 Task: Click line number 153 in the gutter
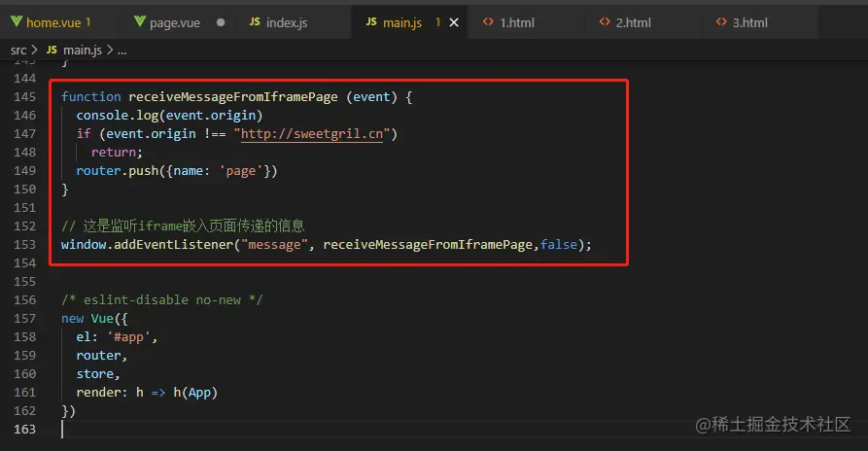point(25,245)
